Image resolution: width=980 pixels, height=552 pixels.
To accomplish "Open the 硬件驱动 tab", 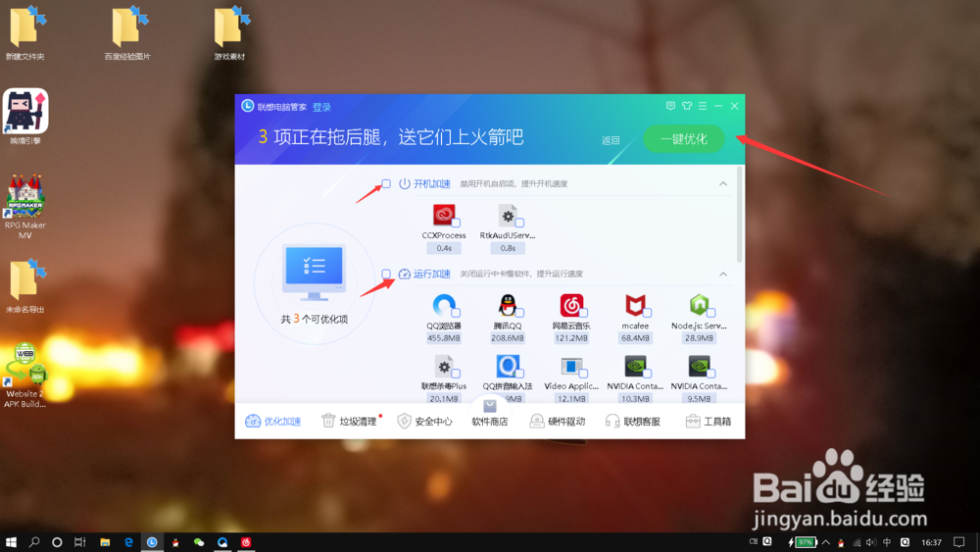I will point(558,422).
